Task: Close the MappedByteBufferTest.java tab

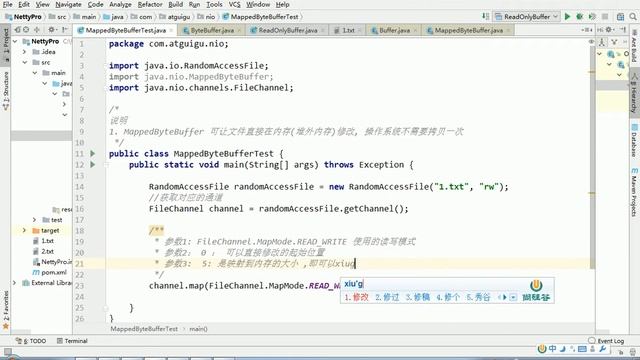Action: click(171, 31)
